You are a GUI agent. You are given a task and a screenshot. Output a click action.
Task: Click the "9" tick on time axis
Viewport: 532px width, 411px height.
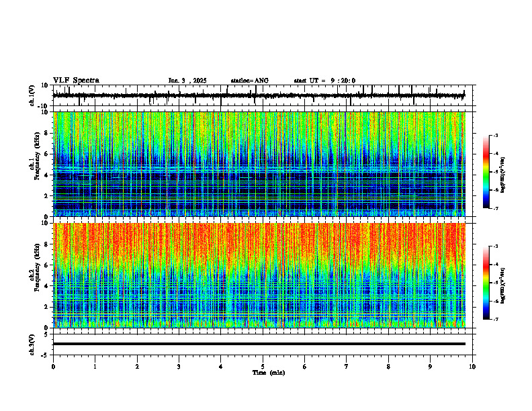[x=430, y=367]
